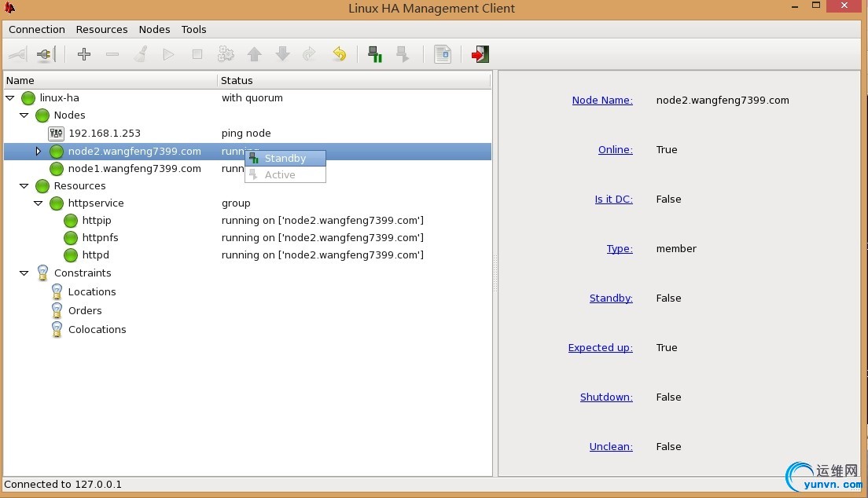Click the standby node icon in toolbar

click(375, 54)
